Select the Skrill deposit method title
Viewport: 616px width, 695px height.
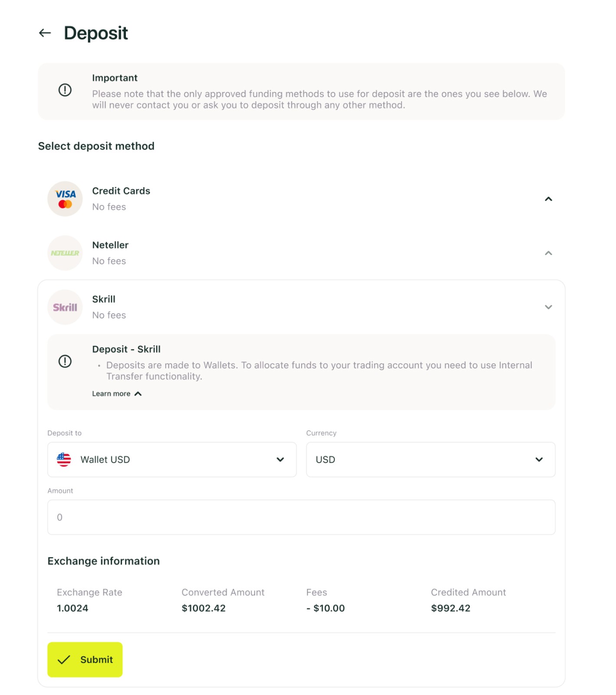click(x=104, y=299)
